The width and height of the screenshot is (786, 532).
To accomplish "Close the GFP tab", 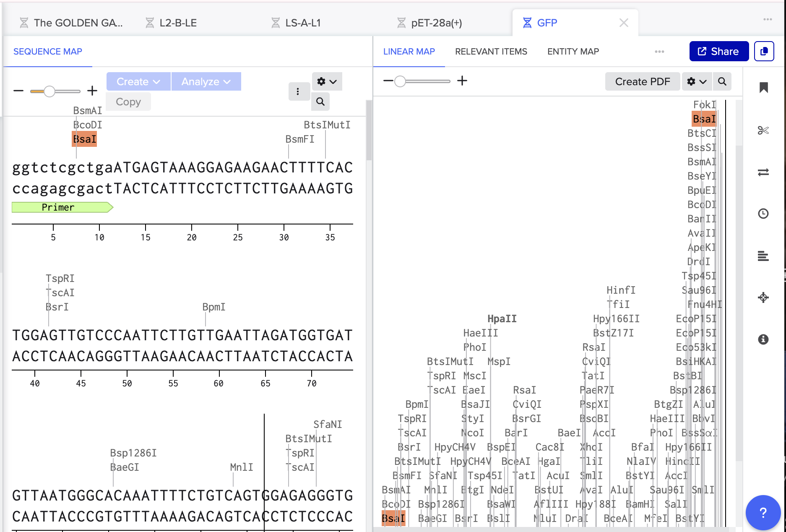I will coord(624,23).
